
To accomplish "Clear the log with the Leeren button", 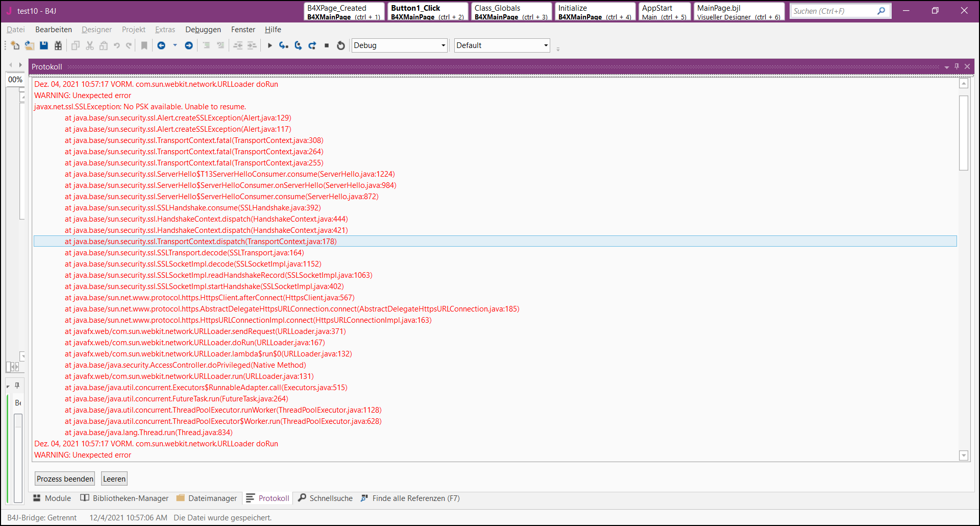I will point(114,479).
